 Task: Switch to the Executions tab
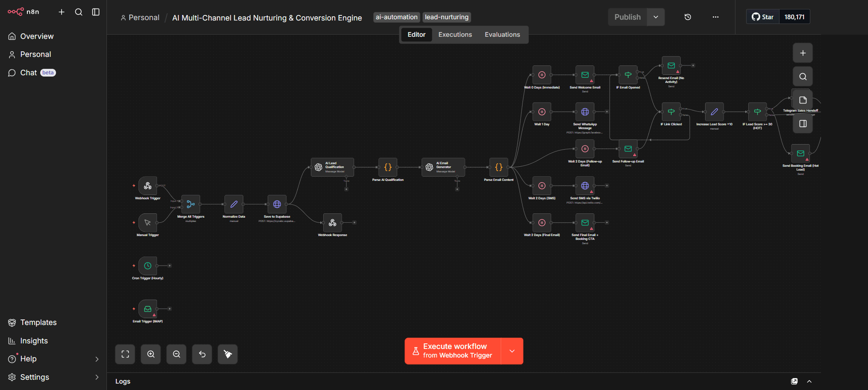pyautogui.click(x=455, y=34)
